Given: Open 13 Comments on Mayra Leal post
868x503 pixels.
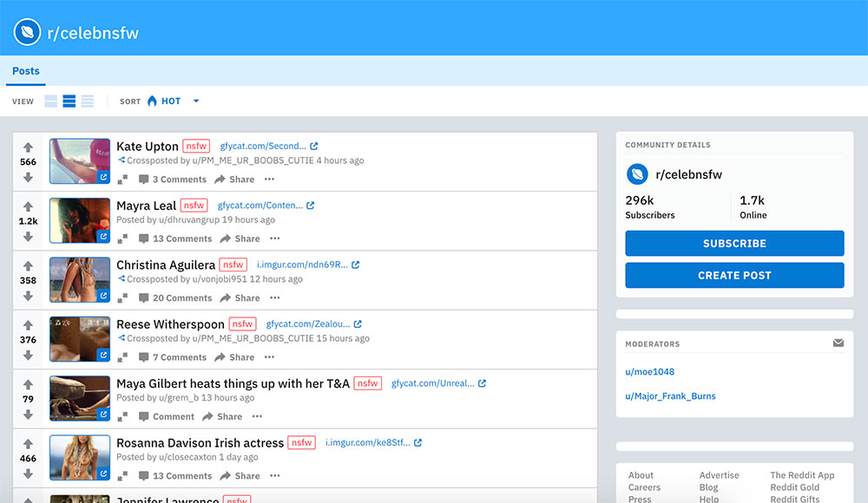Looking at the screenshot, I should click(x=175, y=238).
